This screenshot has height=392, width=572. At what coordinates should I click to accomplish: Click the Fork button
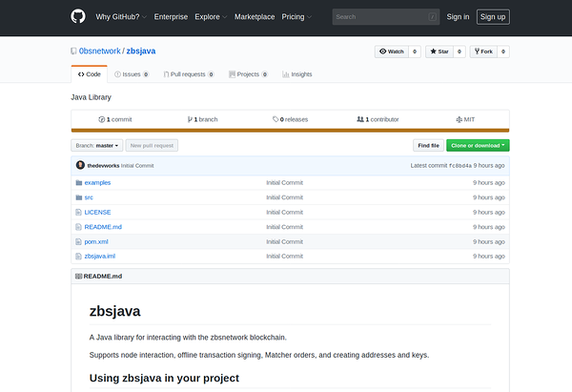point(483,52)
